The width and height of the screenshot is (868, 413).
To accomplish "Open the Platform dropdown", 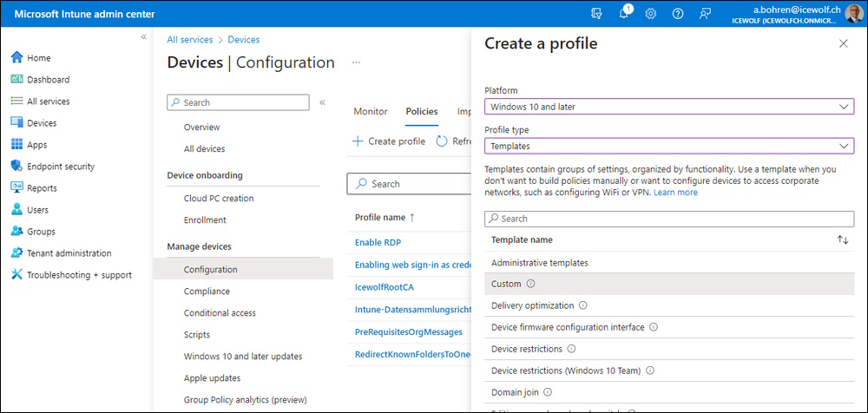I will coord(669,107).
